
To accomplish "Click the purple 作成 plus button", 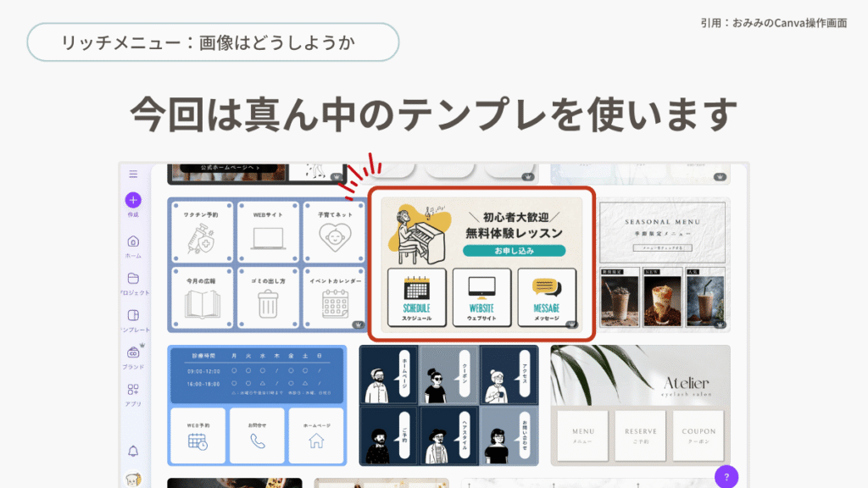I will point(133,201).
